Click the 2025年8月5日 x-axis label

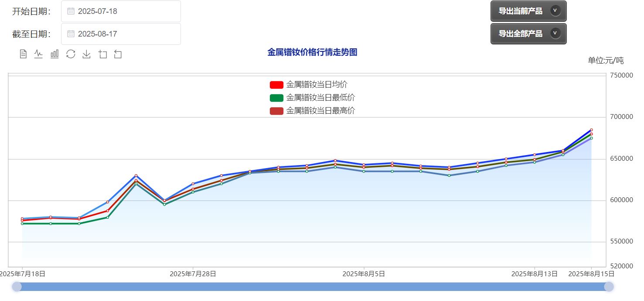click(364, 274)
